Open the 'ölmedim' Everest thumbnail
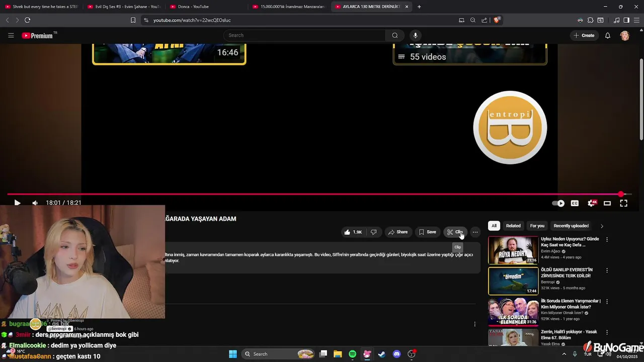This screenshot has width=644, height=362. point(513,281)
